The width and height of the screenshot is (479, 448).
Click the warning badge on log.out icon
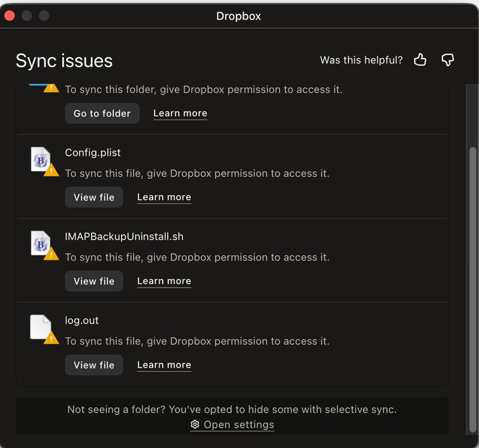tap(51, 338)
